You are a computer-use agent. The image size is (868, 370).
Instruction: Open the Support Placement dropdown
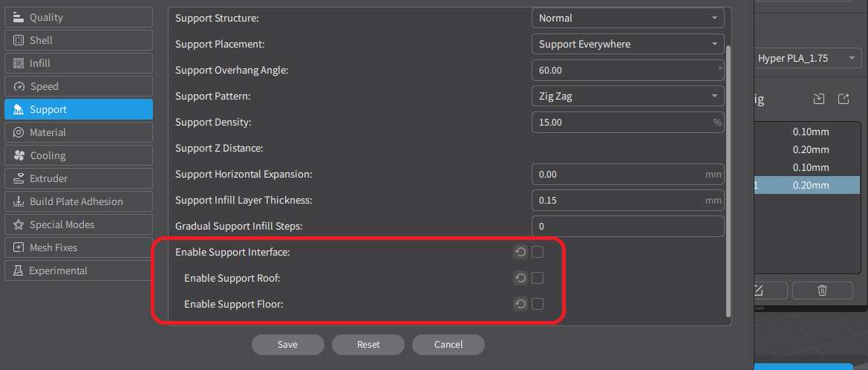[627, 44]
